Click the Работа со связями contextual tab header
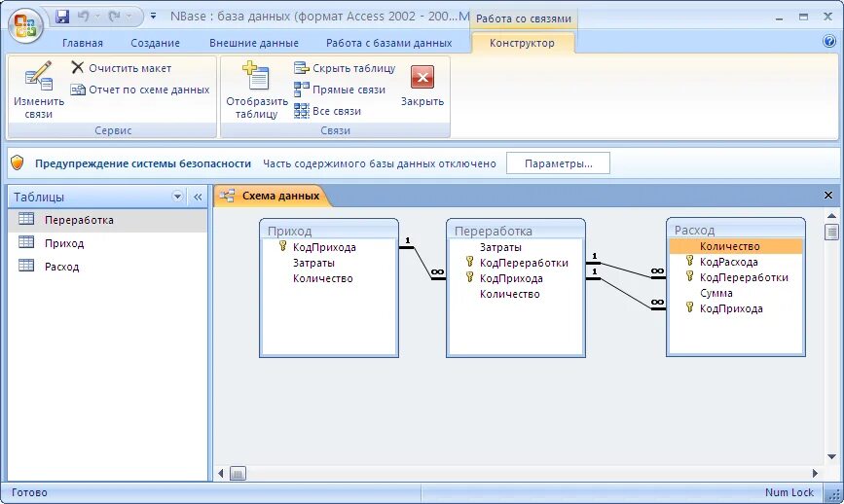Screen dimensions: 844x504 point(523,18)
